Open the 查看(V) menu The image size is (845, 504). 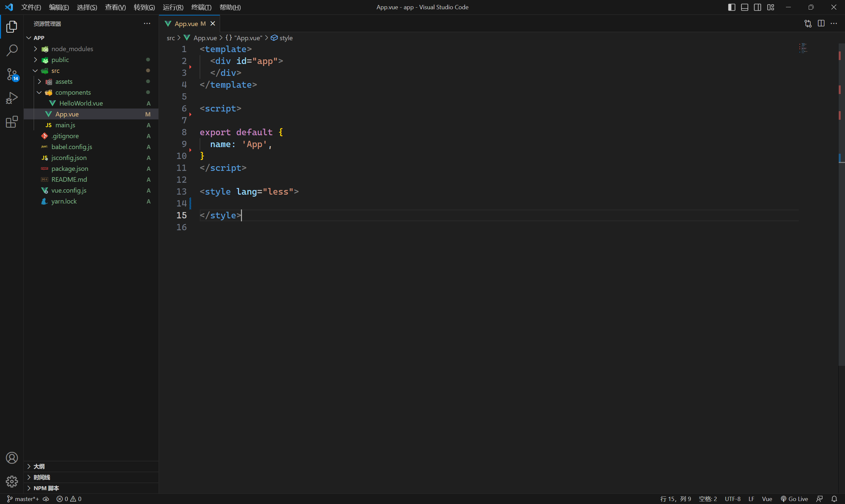coord(115,7)
